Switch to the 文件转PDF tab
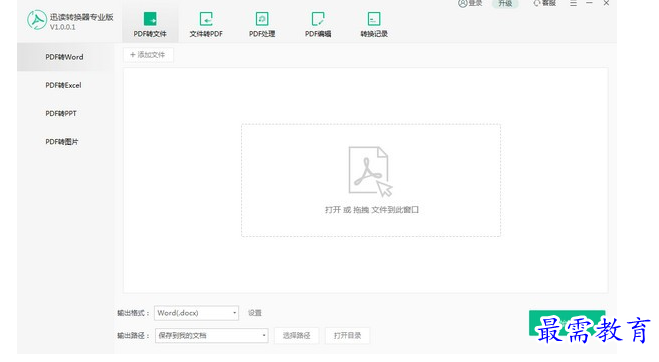Screen dimensions: 659x362 coord(206,24)
